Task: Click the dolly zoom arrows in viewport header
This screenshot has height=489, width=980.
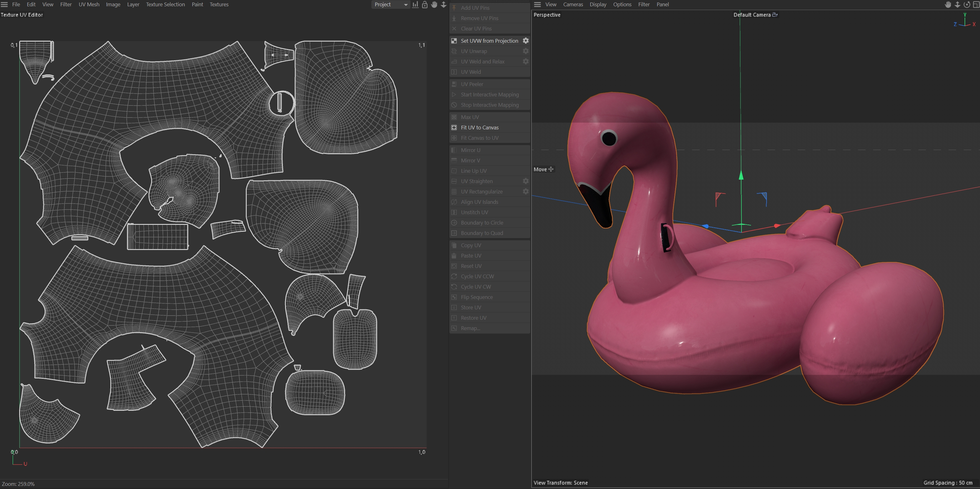Action: point(957,5)
